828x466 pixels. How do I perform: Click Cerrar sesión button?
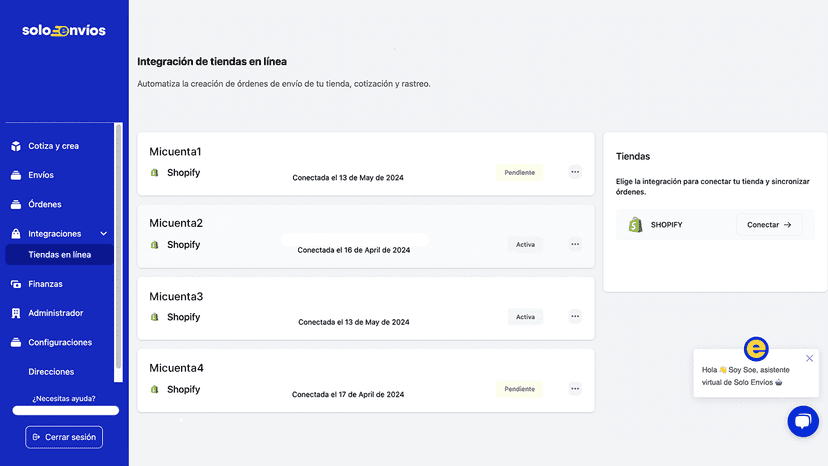64,437
